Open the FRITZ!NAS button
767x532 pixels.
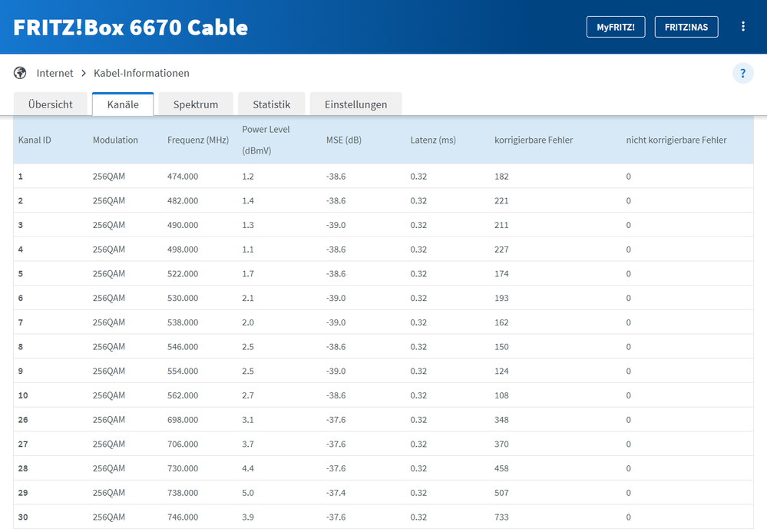click(686, 27)
